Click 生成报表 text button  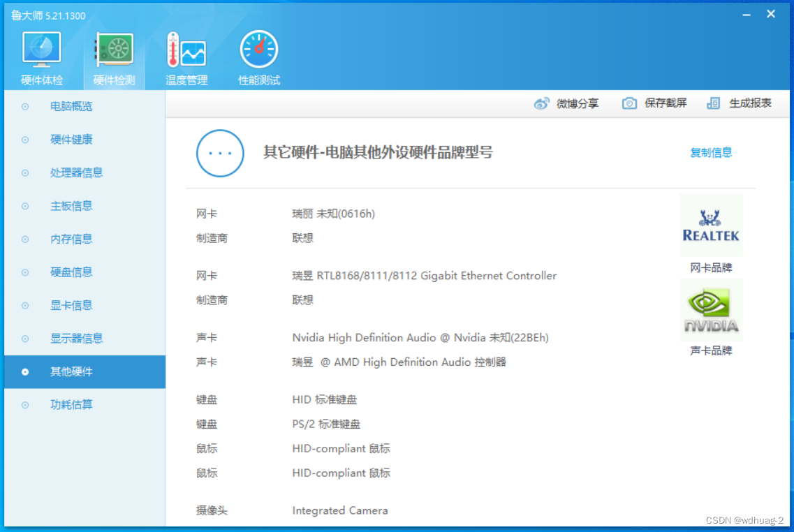click(x=750, y=103)
